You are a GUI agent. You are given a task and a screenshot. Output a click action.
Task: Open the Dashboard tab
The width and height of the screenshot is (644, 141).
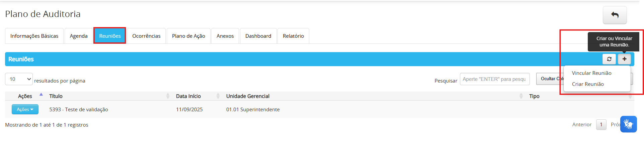(x=258, y=36)
